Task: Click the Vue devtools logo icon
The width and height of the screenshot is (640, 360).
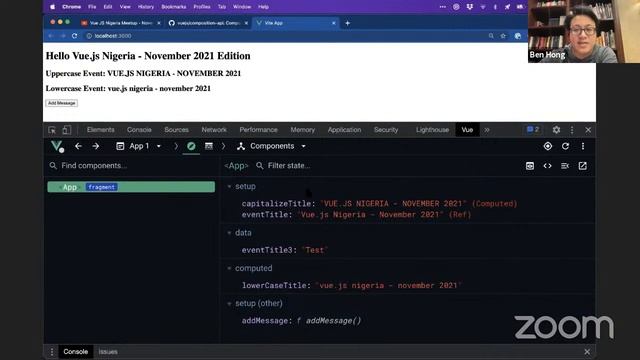Action: 57,146
